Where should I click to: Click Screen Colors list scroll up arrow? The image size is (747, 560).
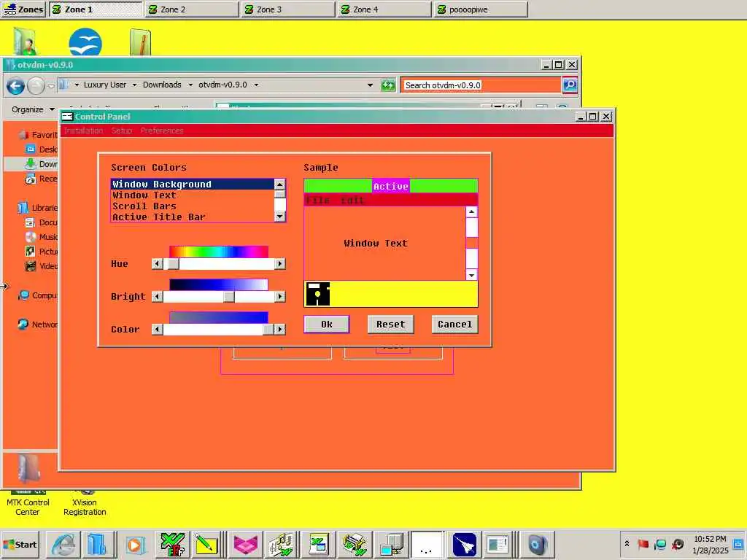click(x=279, y=184)
